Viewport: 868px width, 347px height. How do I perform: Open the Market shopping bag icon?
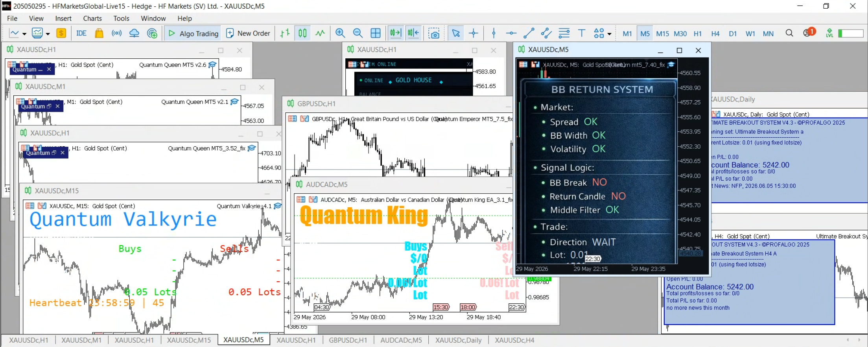pos(99,33)
